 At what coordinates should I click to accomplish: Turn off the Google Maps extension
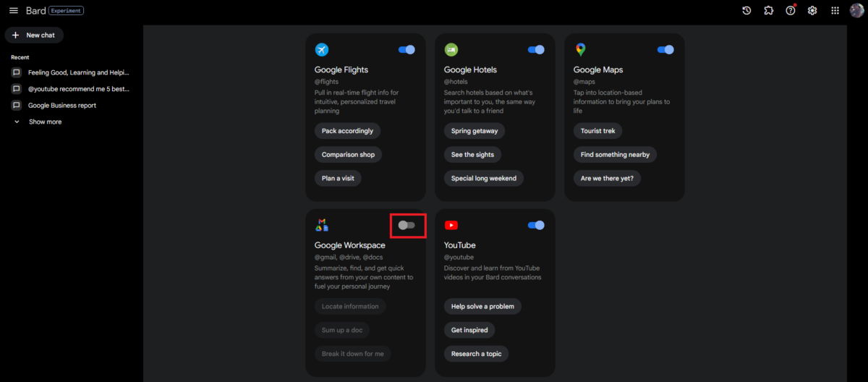pos(665,49)
